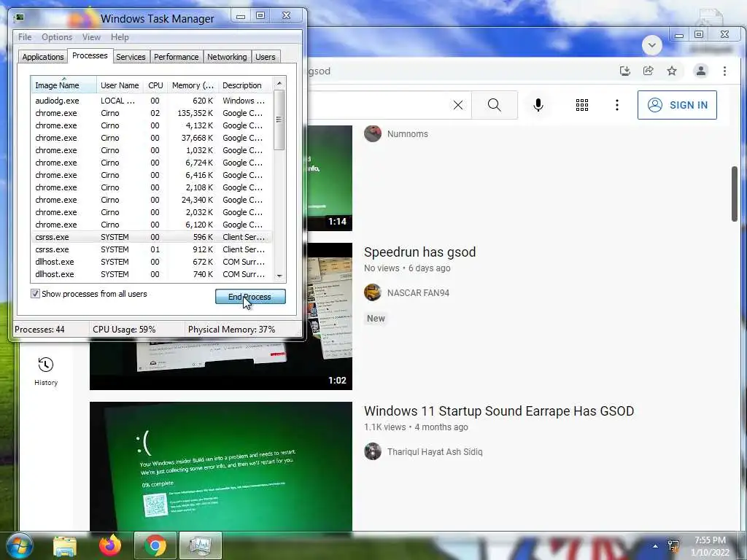
Task: Select the csrss.exe row using 596 K
Action: [152, 237]
